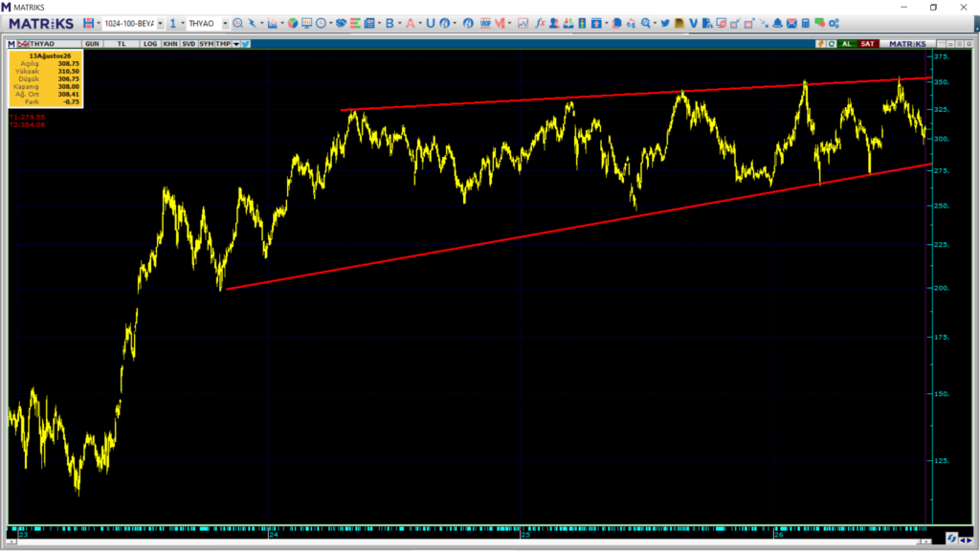Click the M icon in chart header

point(11,44)
